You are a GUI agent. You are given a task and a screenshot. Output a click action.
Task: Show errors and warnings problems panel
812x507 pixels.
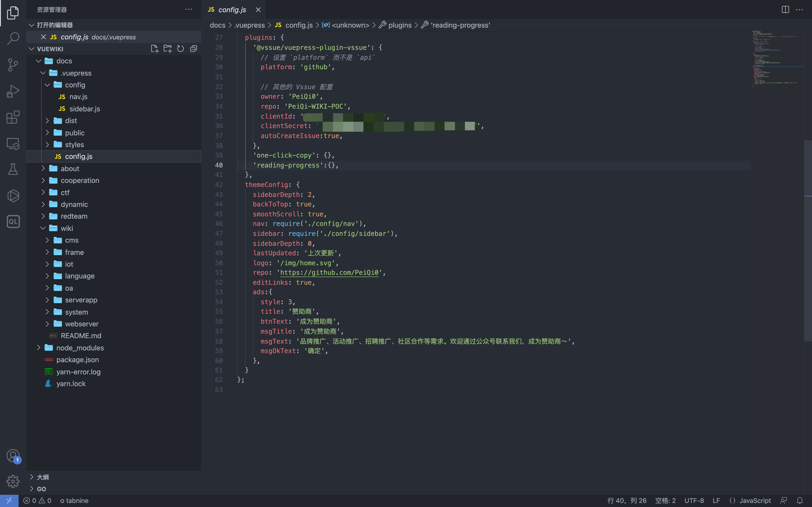[37, 500]
